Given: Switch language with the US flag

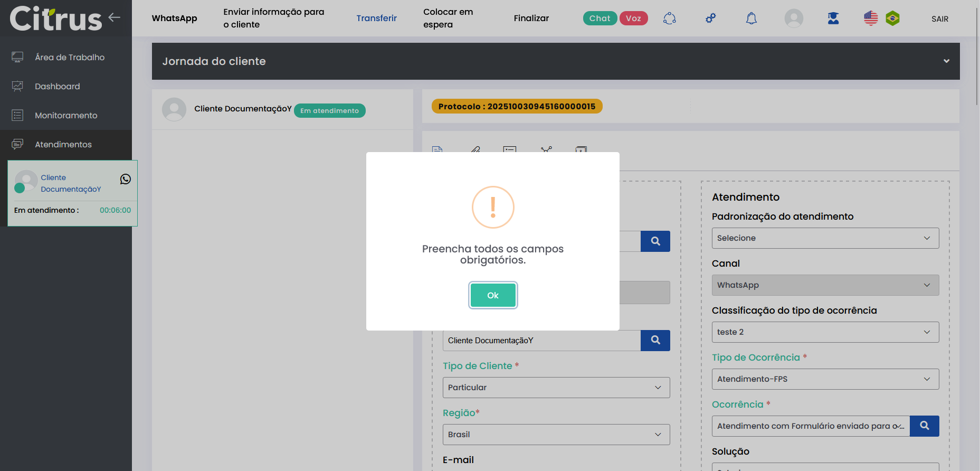Looking at the screenshot, I should [x=871, y=18].
